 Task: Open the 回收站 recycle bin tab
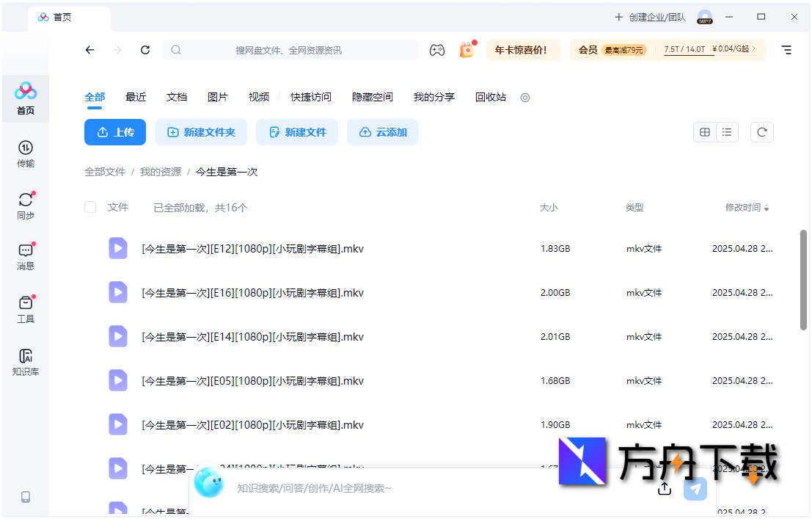(489, 97)
